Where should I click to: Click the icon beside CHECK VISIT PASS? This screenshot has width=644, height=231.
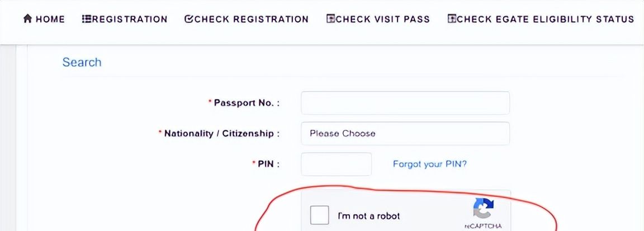pyautogui.click(x=331, y=19)
